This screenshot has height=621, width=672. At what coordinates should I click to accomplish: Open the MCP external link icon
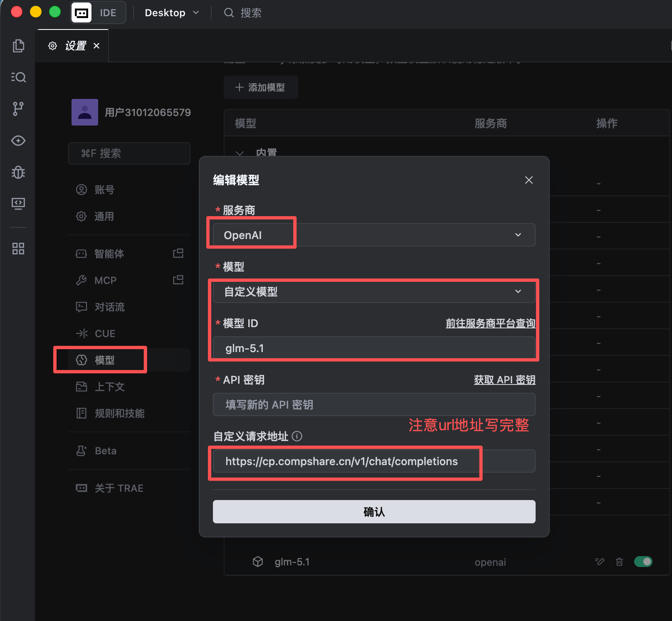tap(178, 280)
